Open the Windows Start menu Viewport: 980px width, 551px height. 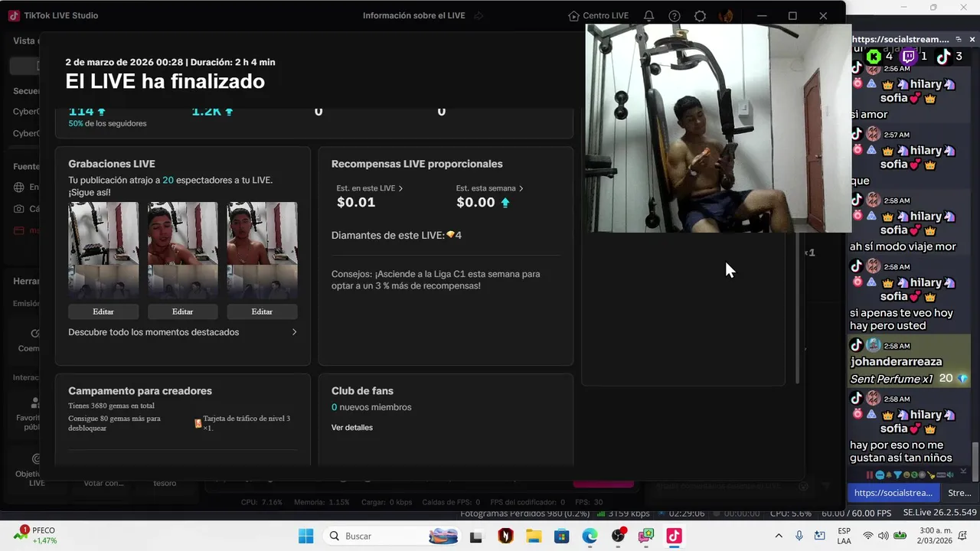pos(305,536)
